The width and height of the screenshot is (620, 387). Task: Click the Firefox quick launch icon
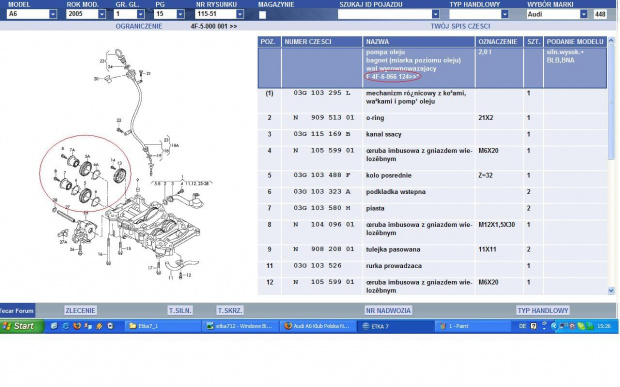point(77,326)
